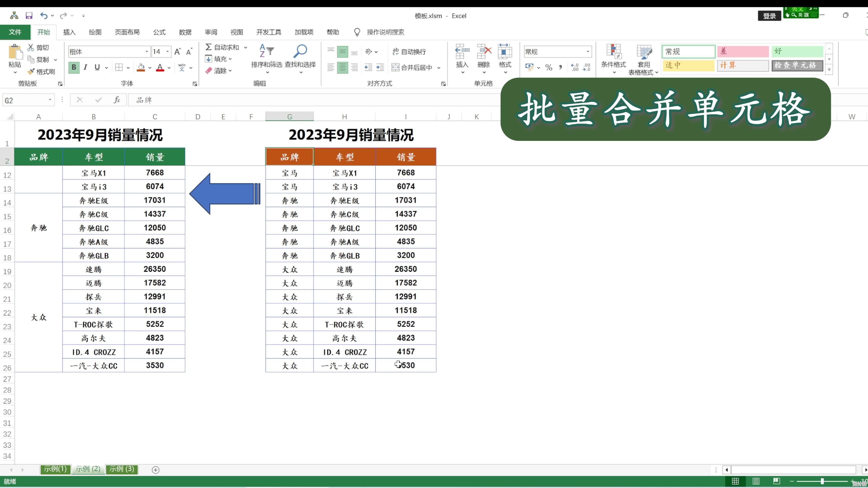Switch to the 插入 ribbon tab
This screenshot has height=488, width=868.
69,32
